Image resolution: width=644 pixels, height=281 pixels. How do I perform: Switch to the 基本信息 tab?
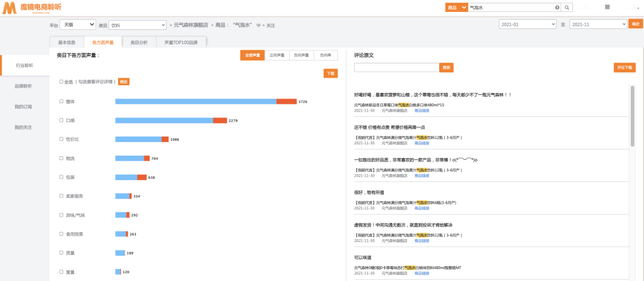pyautogui.click(x=67, y=42)
